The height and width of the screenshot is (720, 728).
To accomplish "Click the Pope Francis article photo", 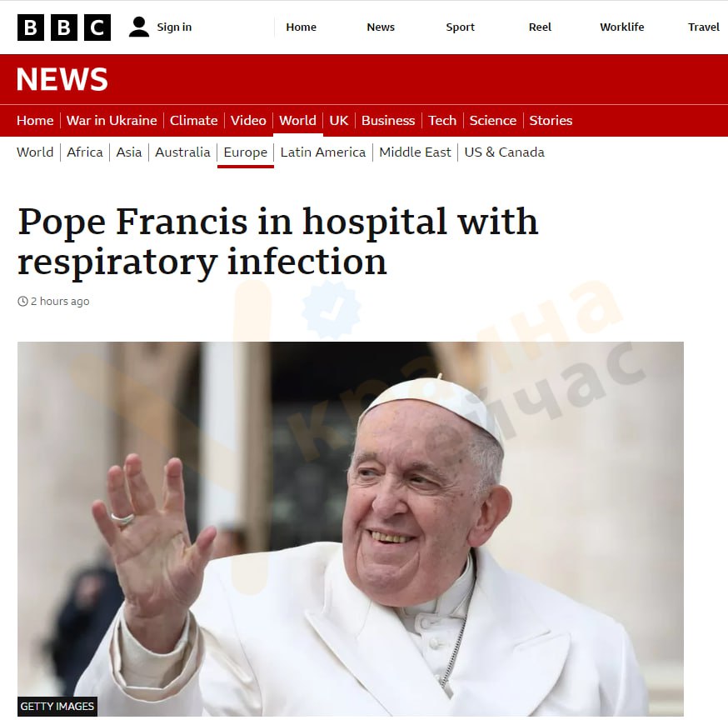I will pyautogui.click(x=351, y=529).
